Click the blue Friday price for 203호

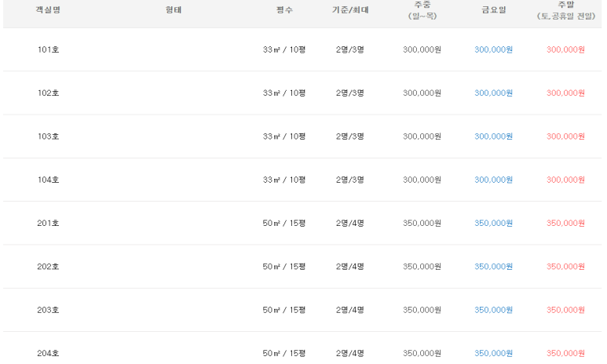point(494,310)
